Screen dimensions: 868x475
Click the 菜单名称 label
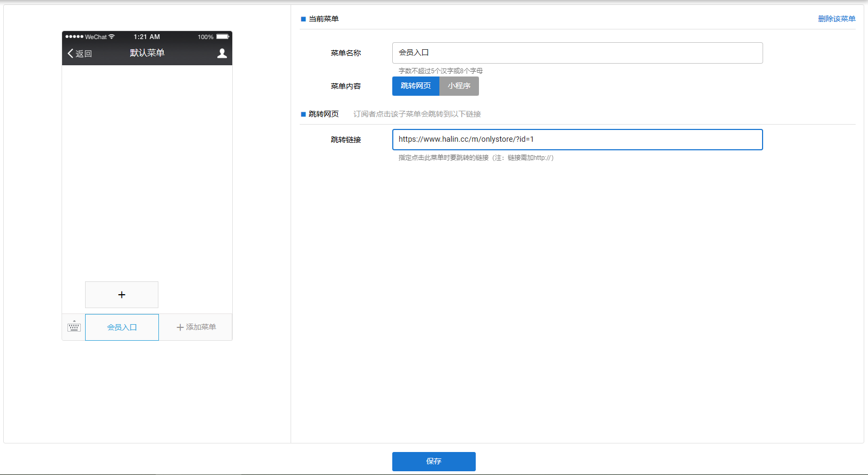[x=346, y=53]
